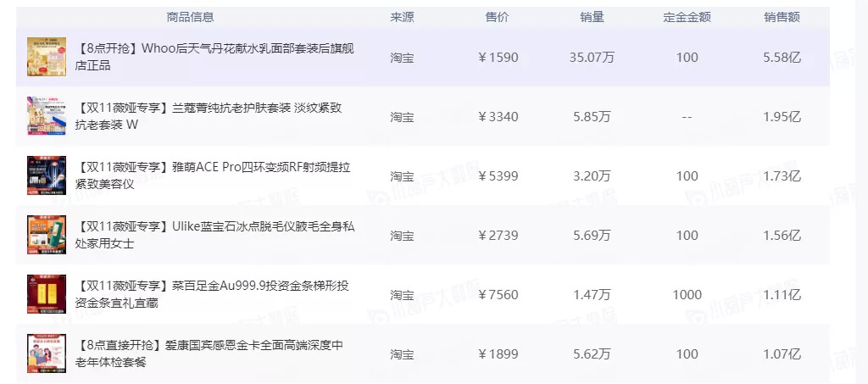Click the 商品信息 column header

(191, 17)
